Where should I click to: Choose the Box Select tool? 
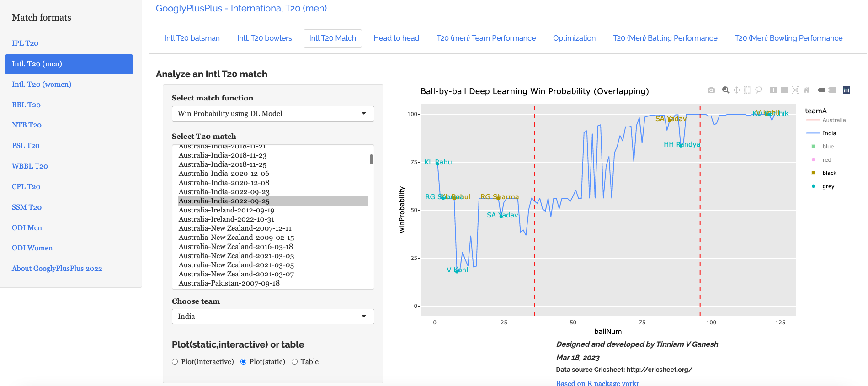coord(748,90)
